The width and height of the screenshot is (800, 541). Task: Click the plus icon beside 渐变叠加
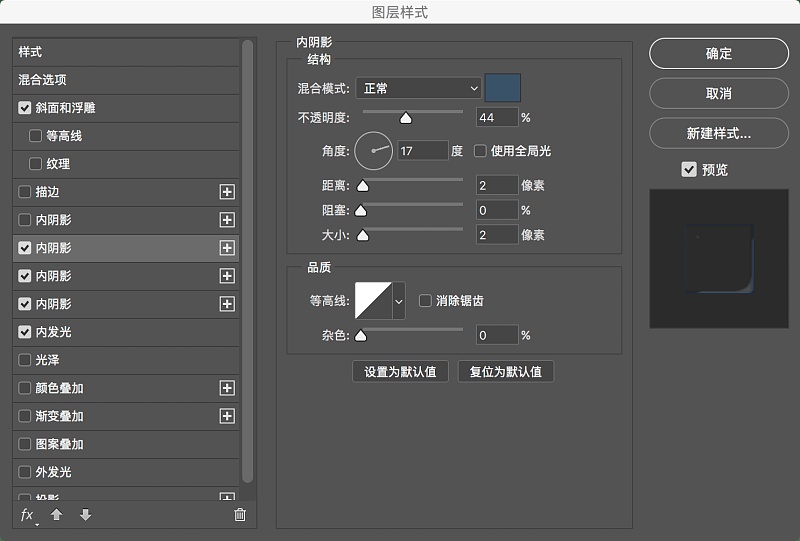tap(227, 416)
